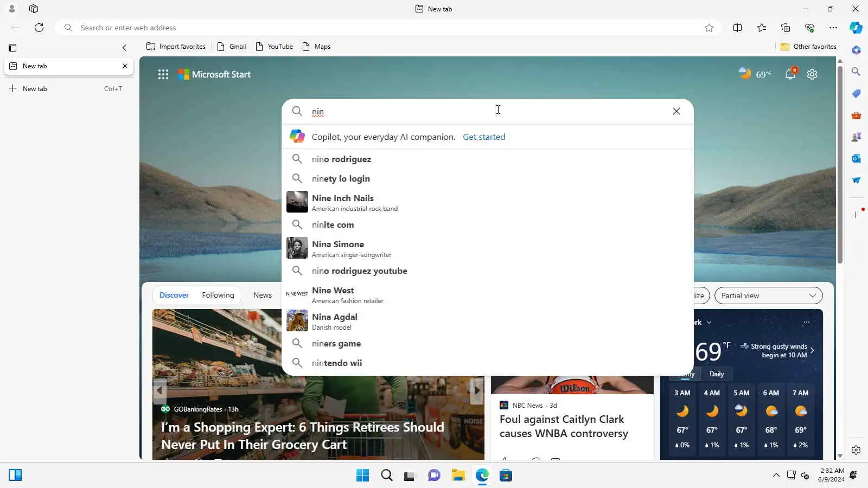Select the 'ninite com' suggestion
Screen dimensions: 868x488
coord(488,224)
